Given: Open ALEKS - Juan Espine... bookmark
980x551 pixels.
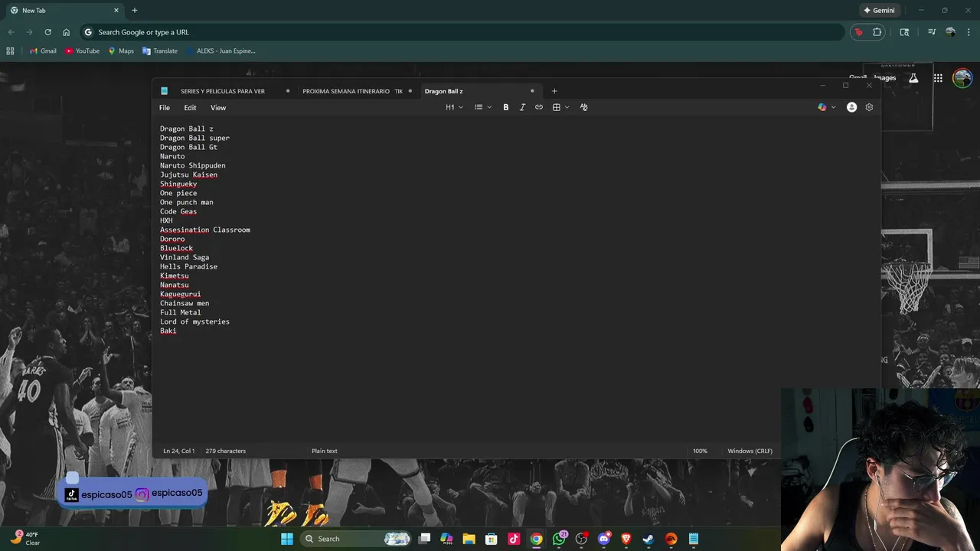Looking at the screenshot, I should (220, 51).
